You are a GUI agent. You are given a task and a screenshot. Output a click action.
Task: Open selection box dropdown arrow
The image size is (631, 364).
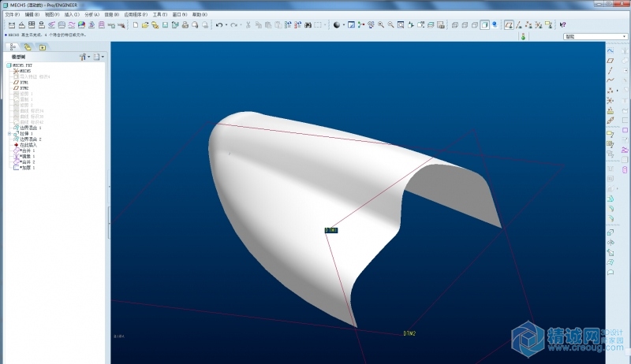(x=325, y=25)
